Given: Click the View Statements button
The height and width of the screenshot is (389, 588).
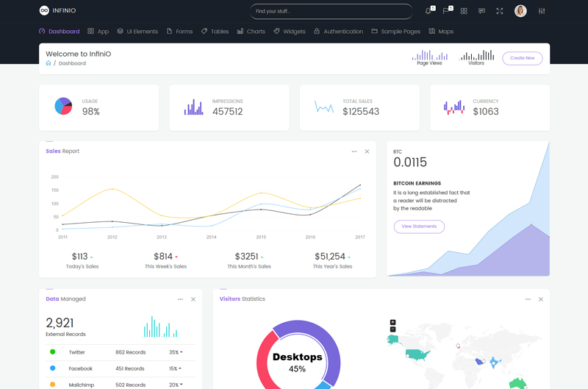Looking at the screenshot, I should click(419, 226).
